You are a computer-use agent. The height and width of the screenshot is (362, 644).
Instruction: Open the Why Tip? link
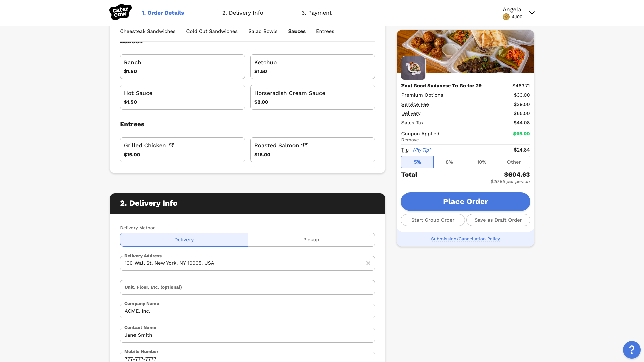422,150
